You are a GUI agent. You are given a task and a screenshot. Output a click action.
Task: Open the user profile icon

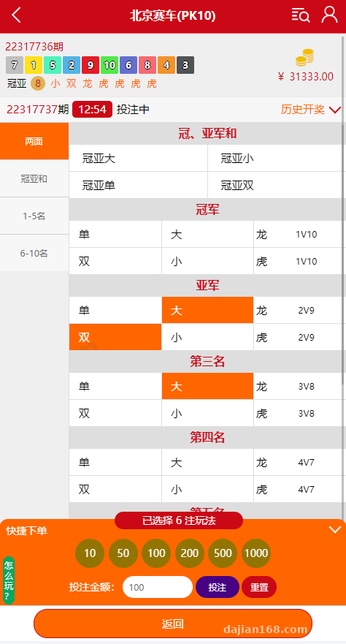point(330,15)
